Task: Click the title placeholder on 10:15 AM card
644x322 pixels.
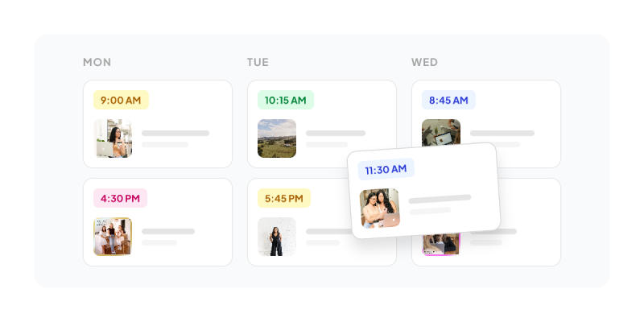Action: coord(336,133)
